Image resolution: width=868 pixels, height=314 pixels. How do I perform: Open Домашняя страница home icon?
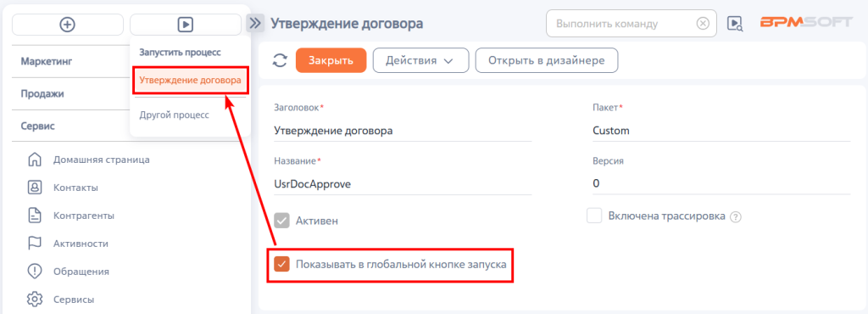coord(35,160)
